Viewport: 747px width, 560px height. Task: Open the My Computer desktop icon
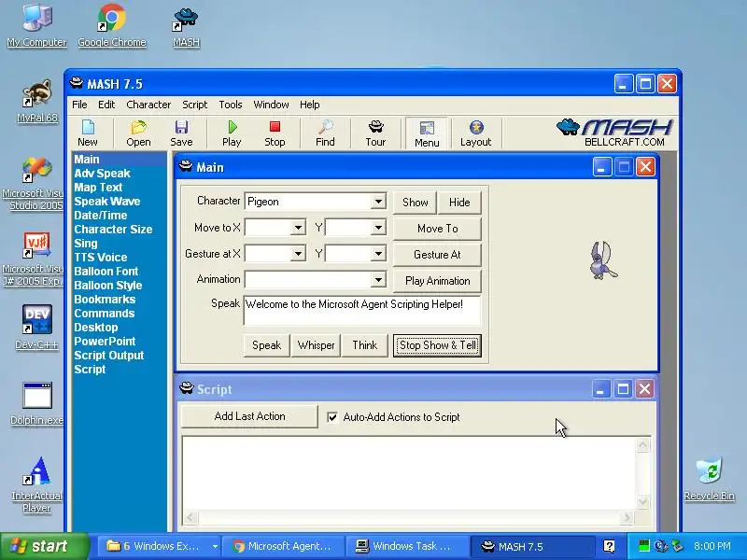pos(36,25)
